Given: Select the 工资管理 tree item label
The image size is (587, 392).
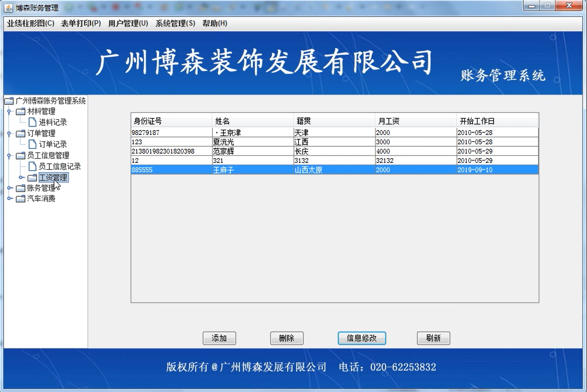Looking at the screenshot, I should [x=53, y=177].
